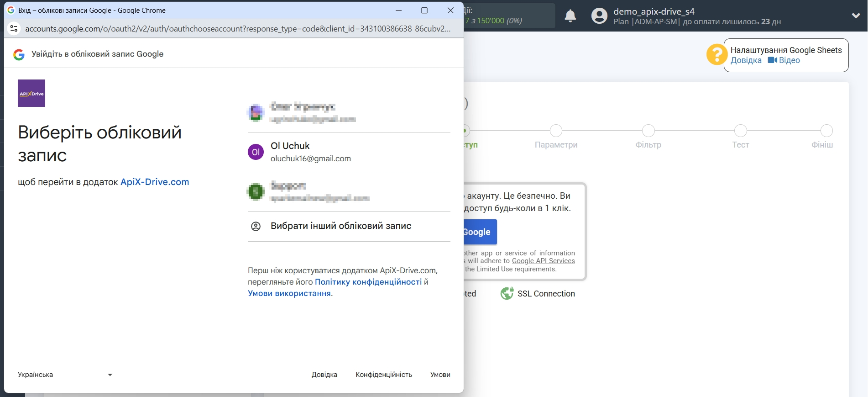Click the ApiX-Drive purple logo

pyautogui.click(x=31, y=93)
